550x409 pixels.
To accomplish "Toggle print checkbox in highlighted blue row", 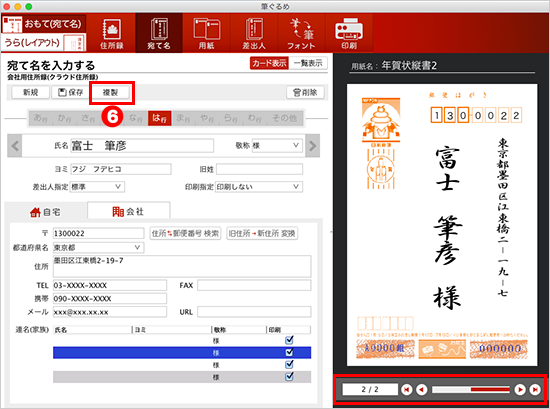I will click(289, 352).
